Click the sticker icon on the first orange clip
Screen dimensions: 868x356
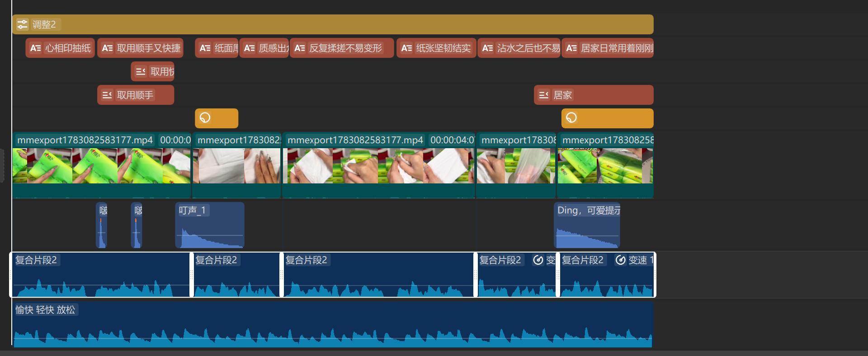(205, 118)
